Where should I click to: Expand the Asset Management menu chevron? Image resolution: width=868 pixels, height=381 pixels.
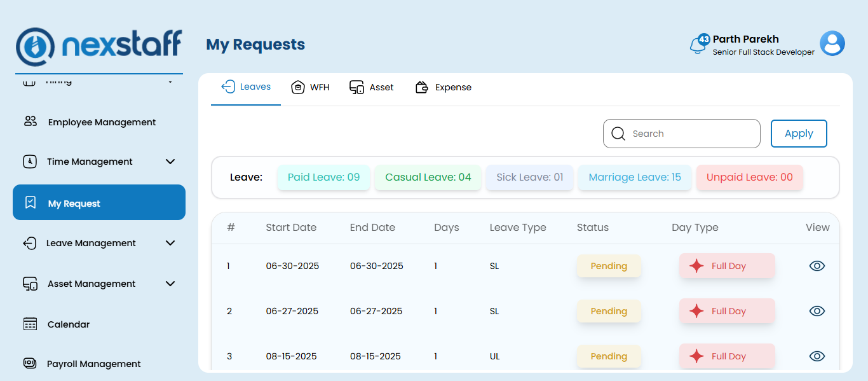(x=170, y=284)
